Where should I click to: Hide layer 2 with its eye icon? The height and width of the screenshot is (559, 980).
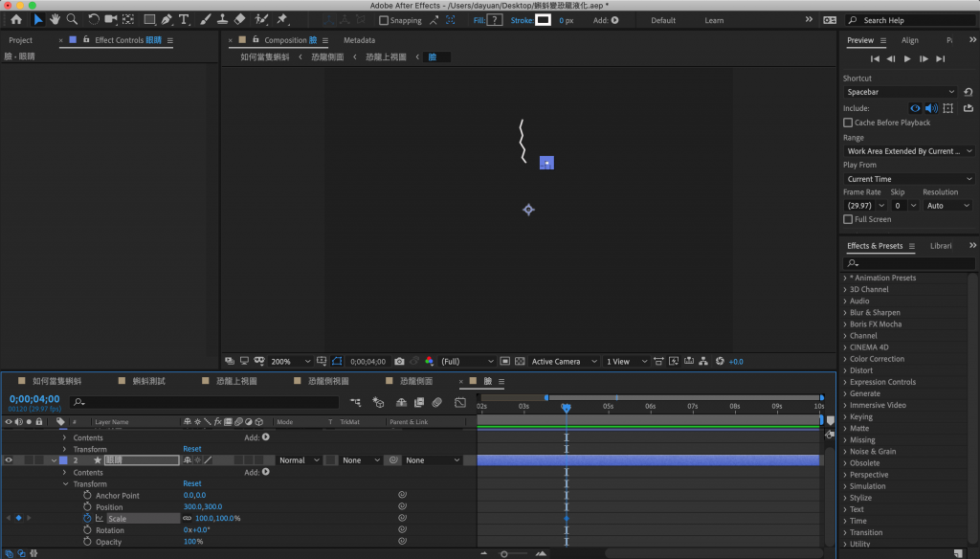[x=8, y=460]
